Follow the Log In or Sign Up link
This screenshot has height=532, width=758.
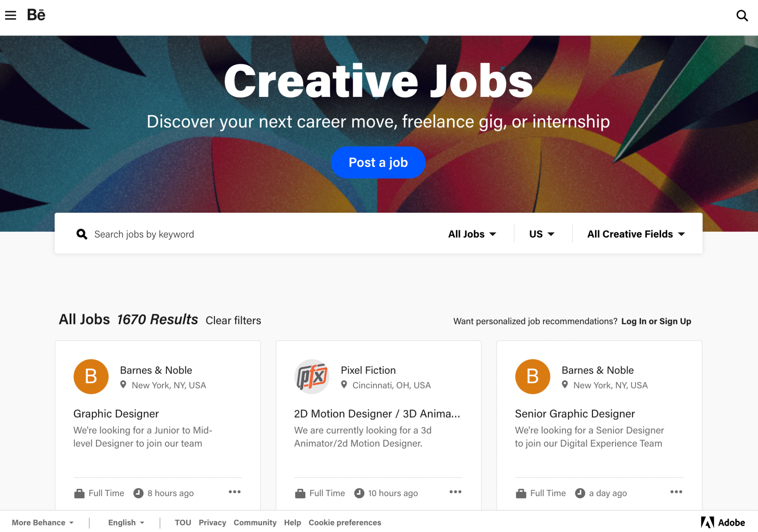tap(656, 321)
